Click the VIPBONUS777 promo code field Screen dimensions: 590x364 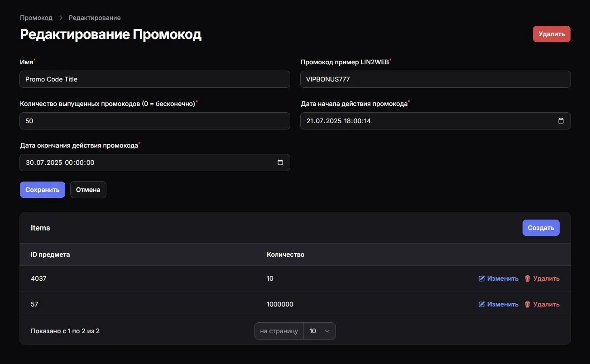[436, 79]
